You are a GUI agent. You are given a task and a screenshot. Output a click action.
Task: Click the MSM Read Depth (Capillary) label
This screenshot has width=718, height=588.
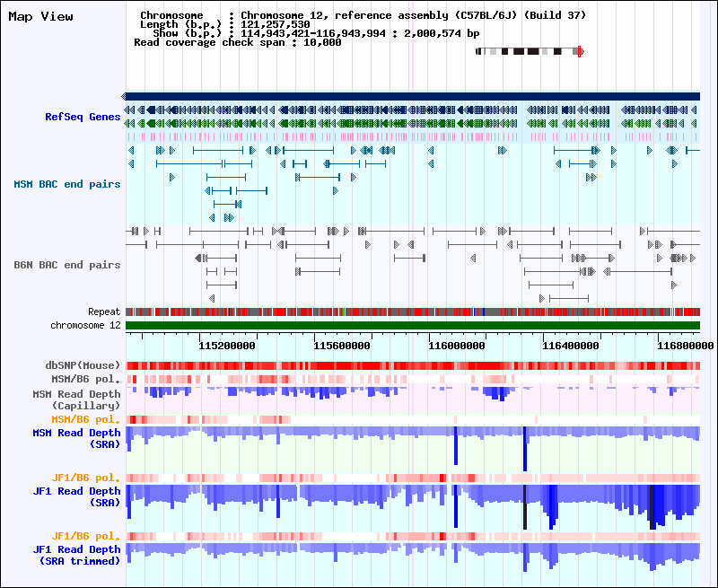click(x=76, y=399)
